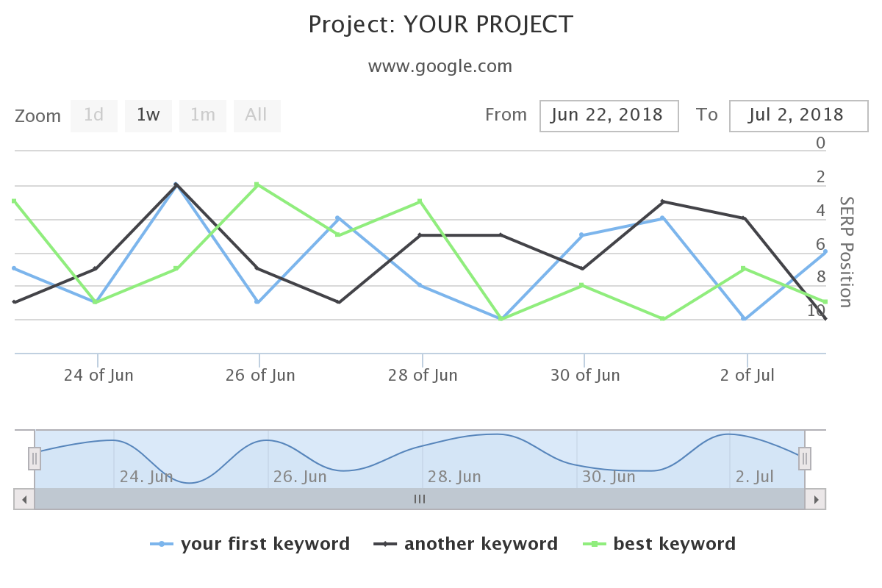Viewport: 882px width, 588px height.
Task: Select the 1w zoom range
Action: point(148,116)
